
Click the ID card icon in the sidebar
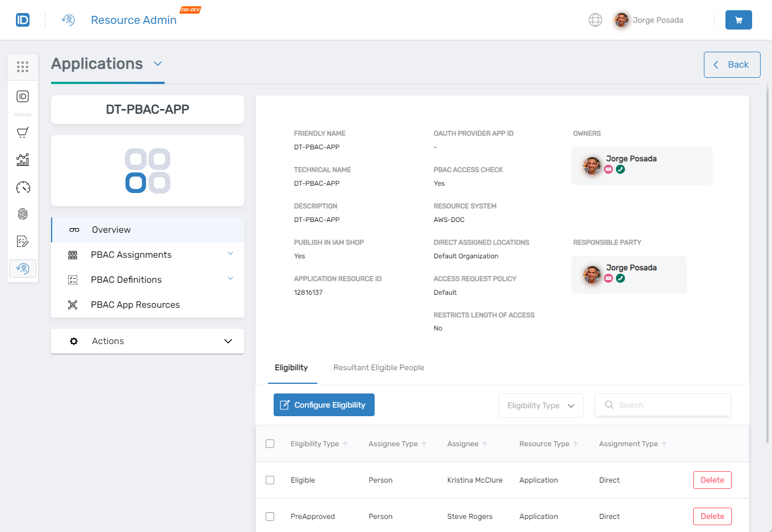[23, 96]
